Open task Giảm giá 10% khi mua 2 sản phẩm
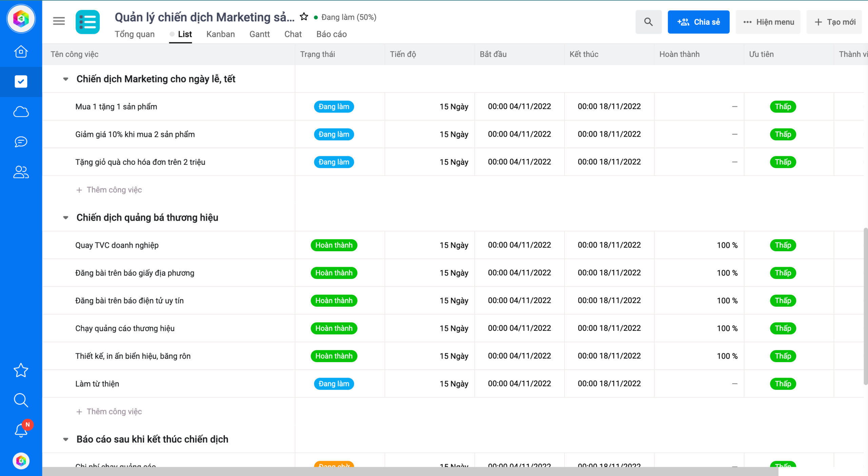The image size is (868, 476). coord(135,134)
